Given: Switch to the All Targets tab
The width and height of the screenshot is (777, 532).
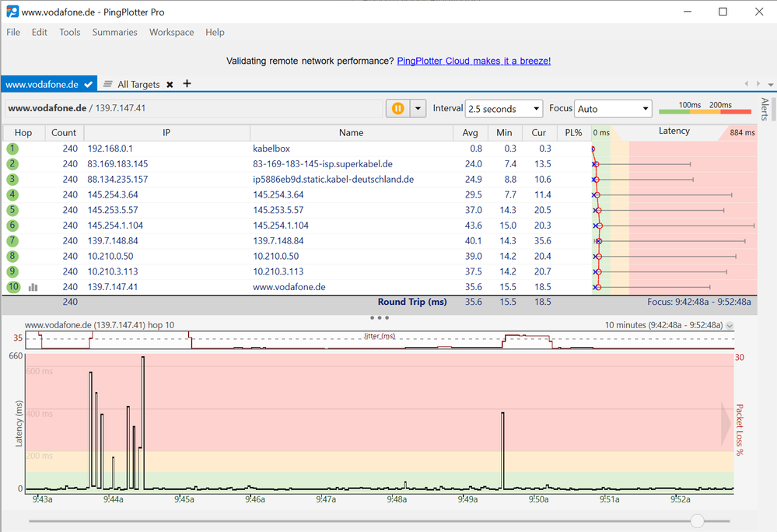Looking at the screenshot, I should pyautogui.click(x=138, y=84).
